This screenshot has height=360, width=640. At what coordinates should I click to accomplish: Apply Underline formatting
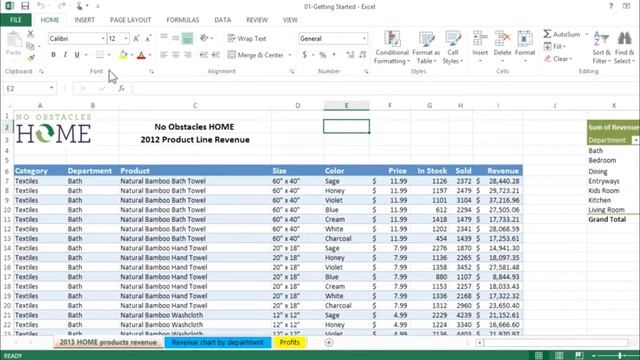(x=77, y=55)
